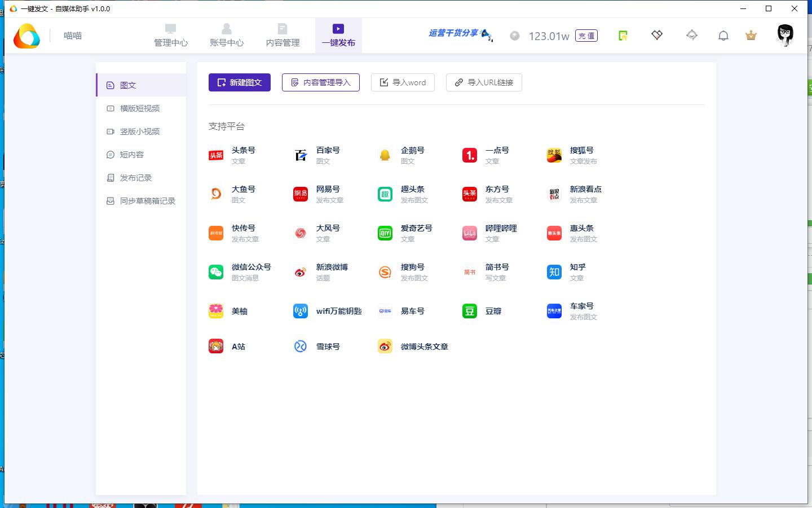Click the 123.01w balance text

[x=549, y=36]
